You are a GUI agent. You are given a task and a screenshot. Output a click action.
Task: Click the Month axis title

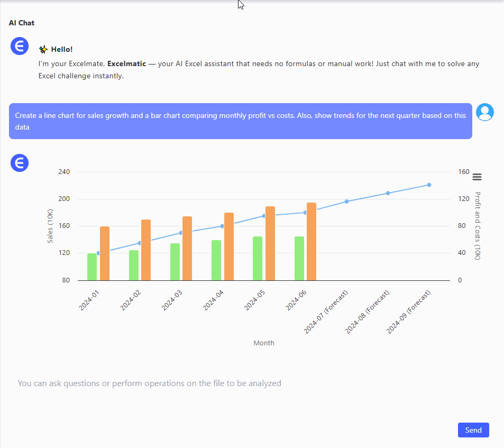pos(264,343)
